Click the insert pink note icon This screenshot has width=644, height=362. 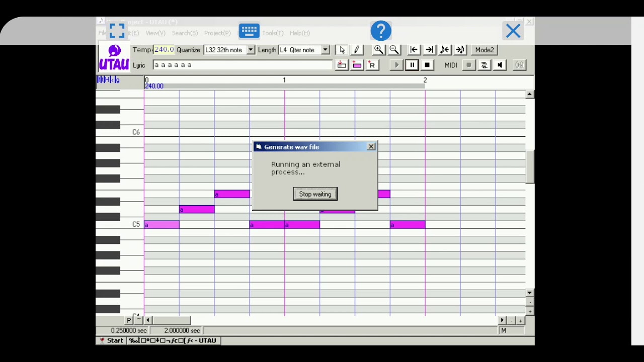tap(357, 65)
